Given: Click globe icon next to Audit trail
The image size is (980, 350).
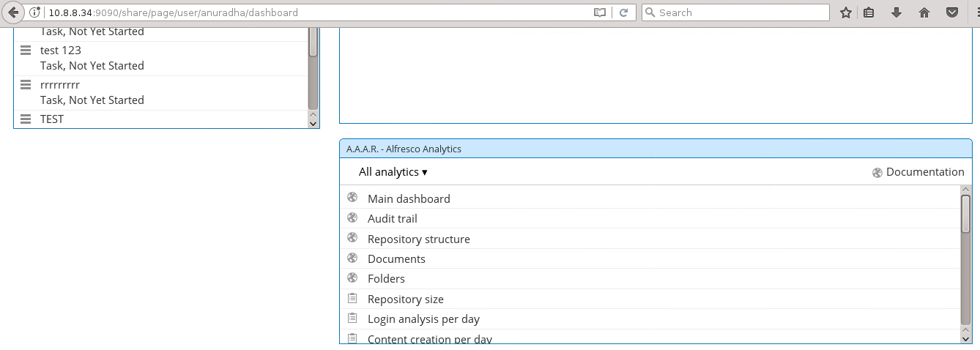Looking at the screenshot, I should (x=352, y=217).
